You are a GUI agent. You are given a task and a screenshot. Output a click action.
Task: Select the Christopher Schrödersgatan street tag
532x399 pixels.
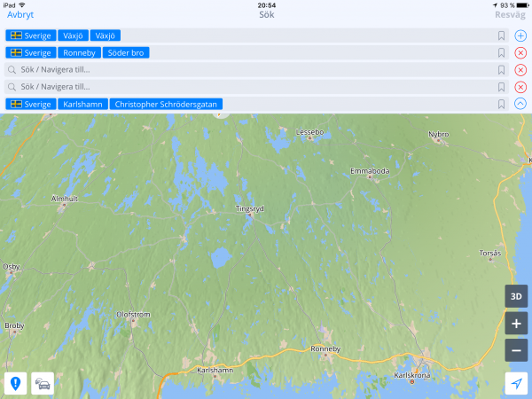[167, 104]
